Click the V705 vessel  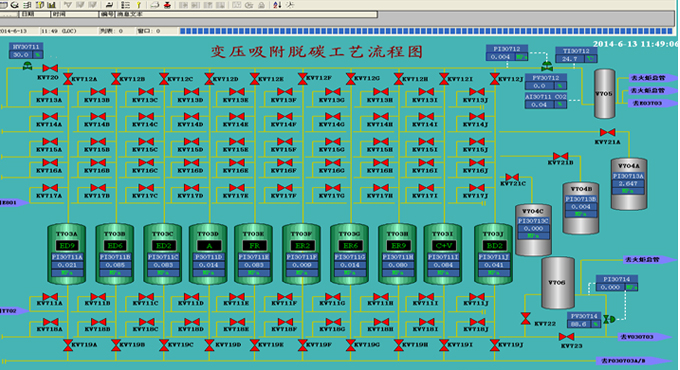coord(604,93)
